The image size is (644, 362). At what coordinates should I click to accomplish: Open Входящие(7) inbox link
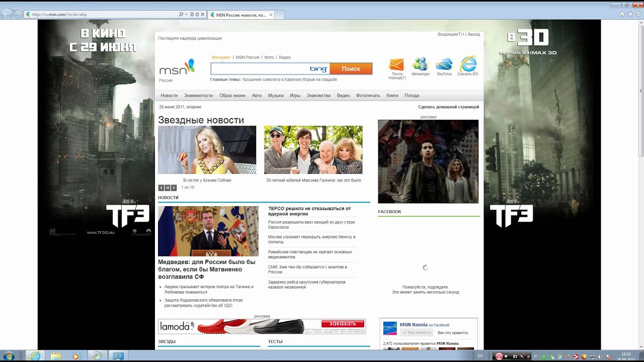tap(451, 34)
